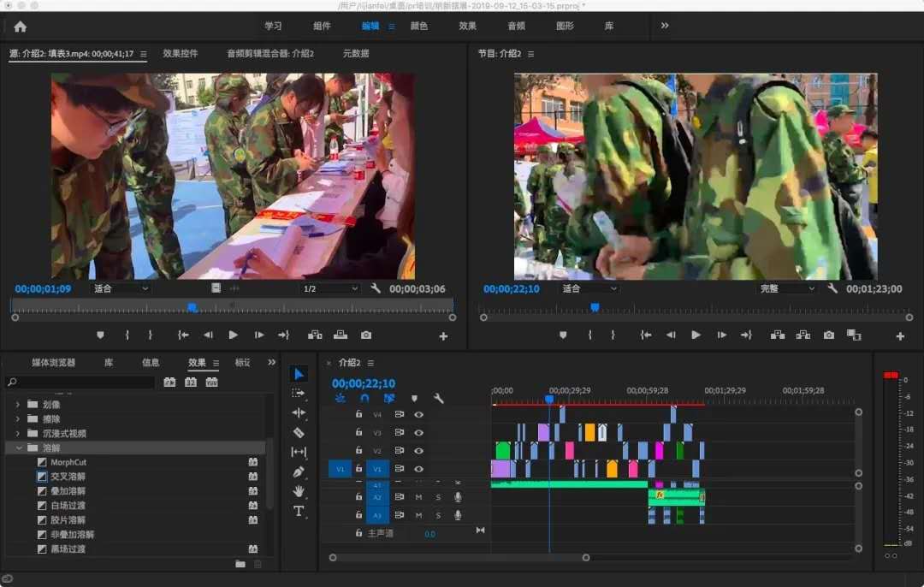
Task: Select the Razor tool in the toolbox
Action: [x=299, y=433]
